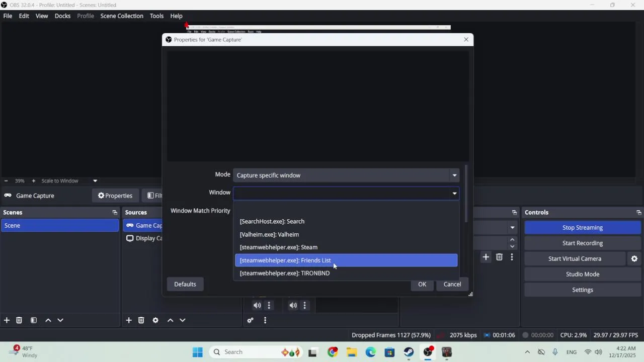644x362 pixels.
Task: Remove the scene transition with the trash icon
Action: click(499, 257)
